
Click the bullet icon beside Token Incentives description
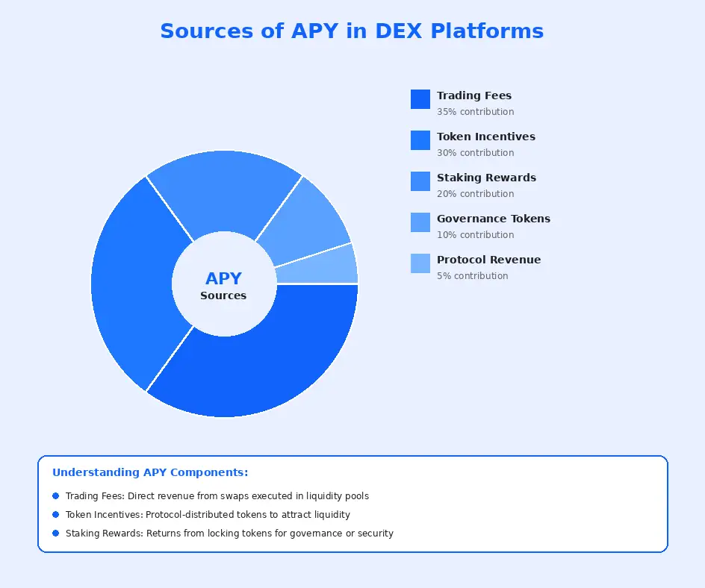[55, 514]
